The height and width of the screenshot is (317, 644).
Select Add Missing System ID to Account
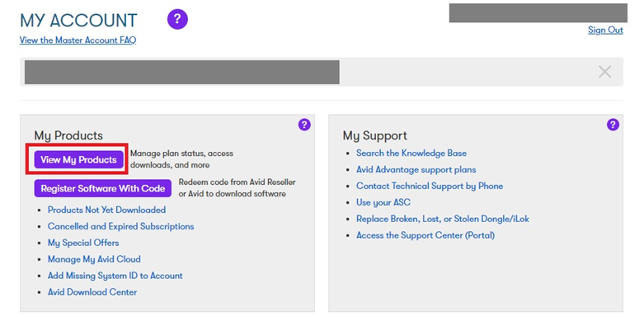point(115,276)
